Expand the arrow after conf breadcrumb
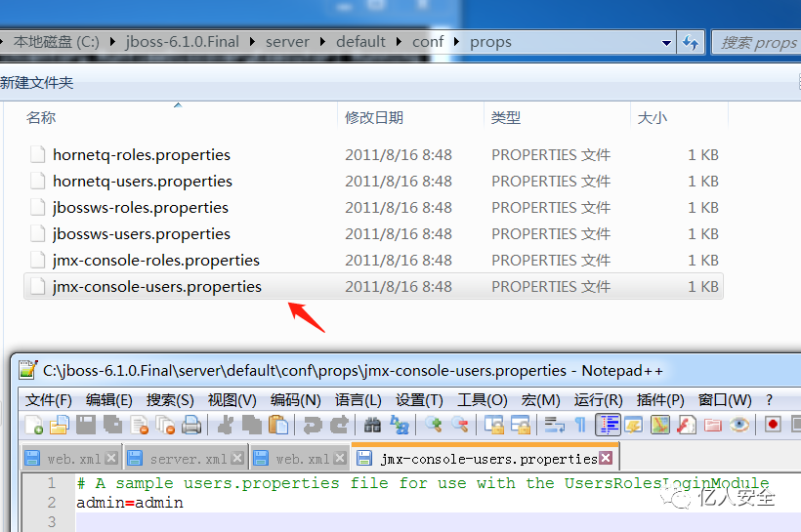The height and width of the screenshot is (532, 801). 457,42
